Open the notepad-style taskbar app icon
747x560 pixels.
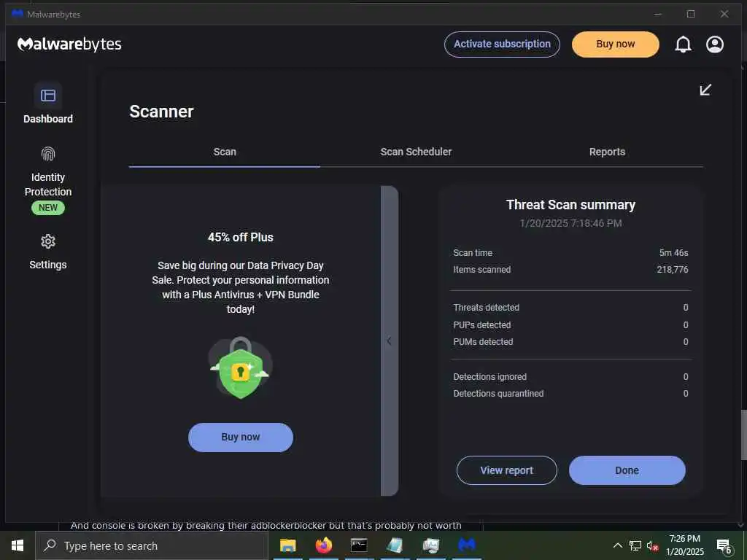[395, 545]
